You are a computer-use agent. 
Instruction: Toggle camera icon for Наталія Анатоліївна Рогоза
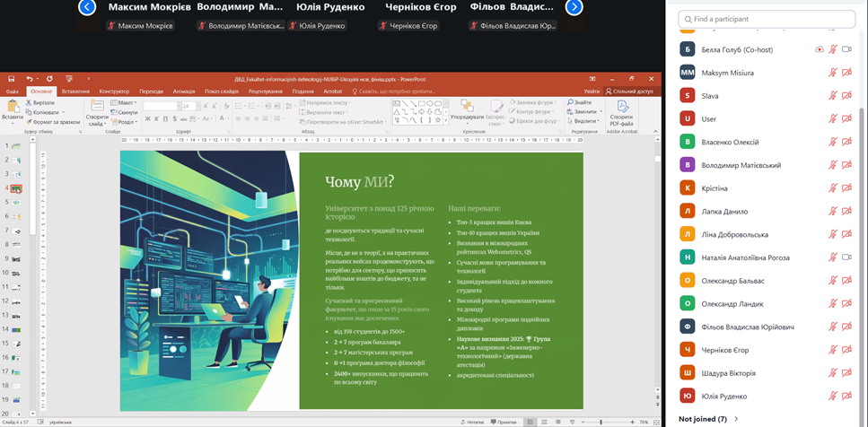846,257
